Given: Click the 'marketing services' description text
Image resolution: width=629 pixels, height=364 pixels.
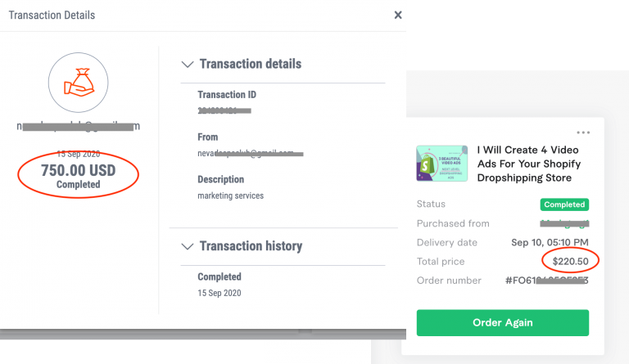Looking at the screenshot, I should pyautogui.click(x=230, y=195).
